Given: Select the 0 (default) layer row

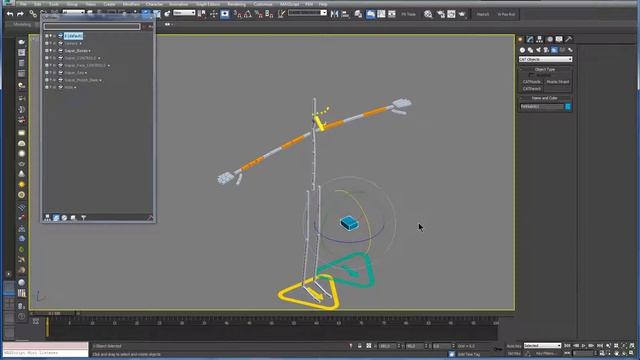Looking at the screenshot, I should (73, 36).
